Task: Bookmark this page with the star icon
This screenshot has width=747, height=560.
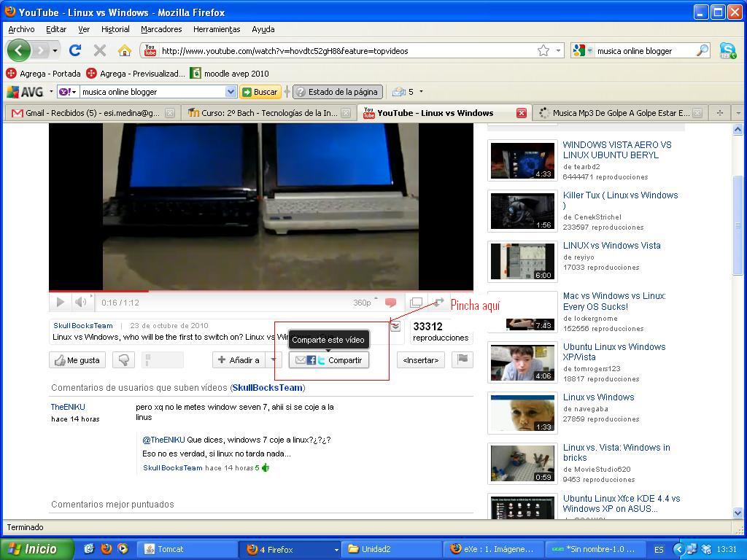Action: coord(543,50)
